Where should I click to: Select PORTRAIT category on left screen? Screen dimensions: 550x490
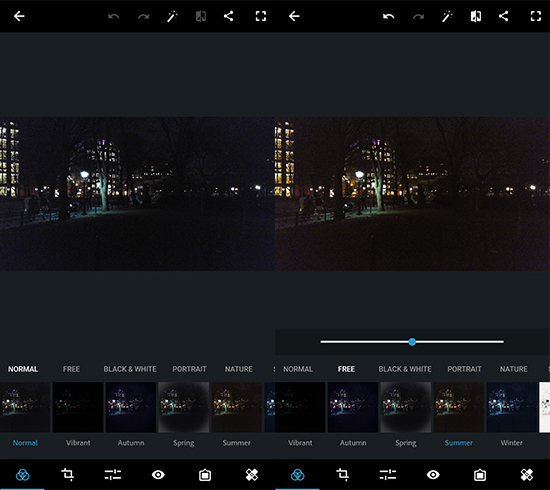point(189,369)
